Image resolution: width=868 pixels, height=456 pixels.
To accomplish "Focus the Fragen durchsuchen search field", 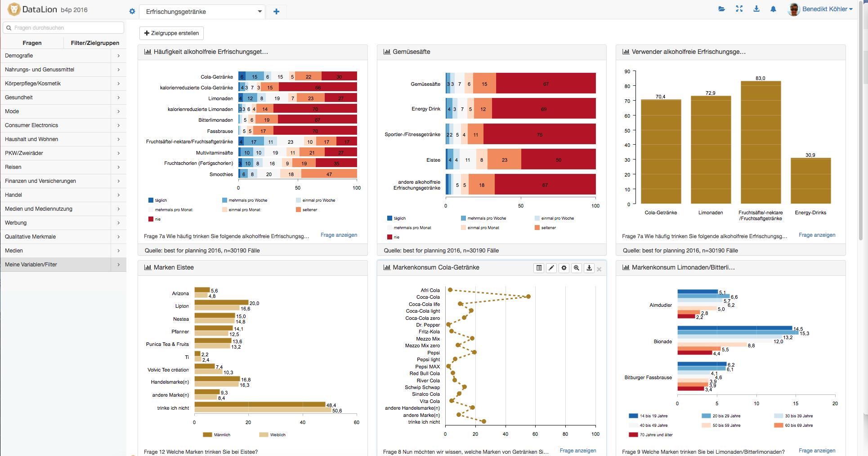I will 63,28.
